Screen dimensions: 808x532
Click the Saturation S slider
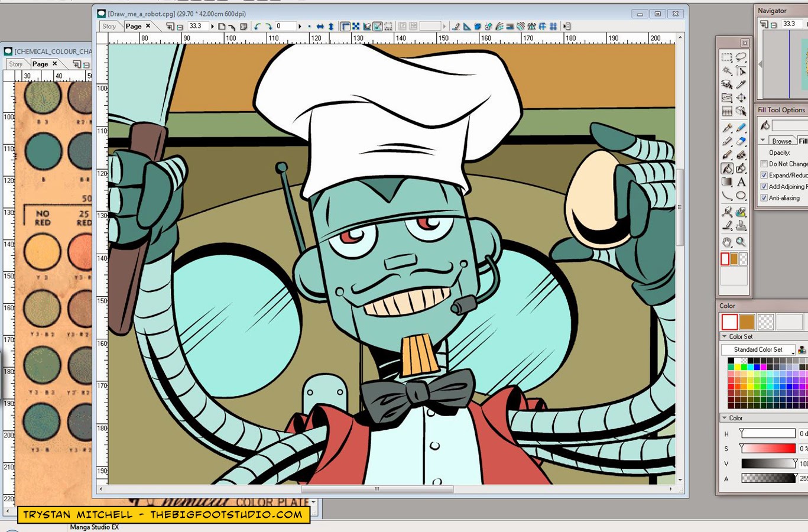pos(768,449)
